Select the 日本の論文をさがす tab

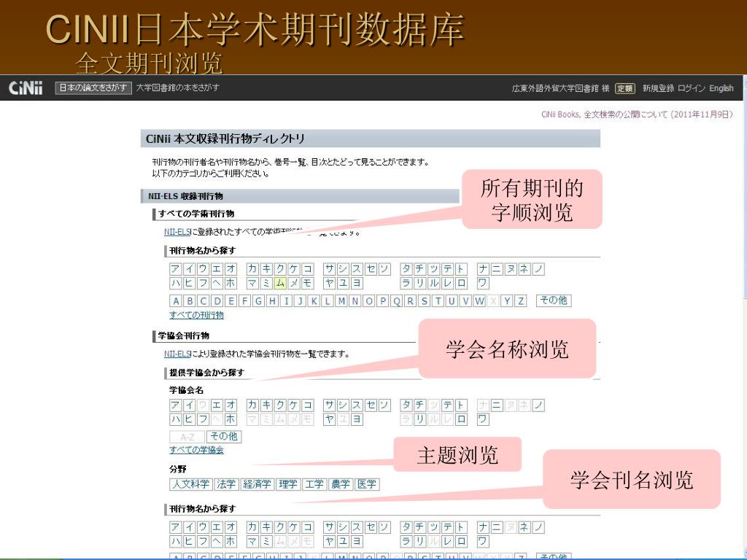pyautogui.click(x=93, y=88)
